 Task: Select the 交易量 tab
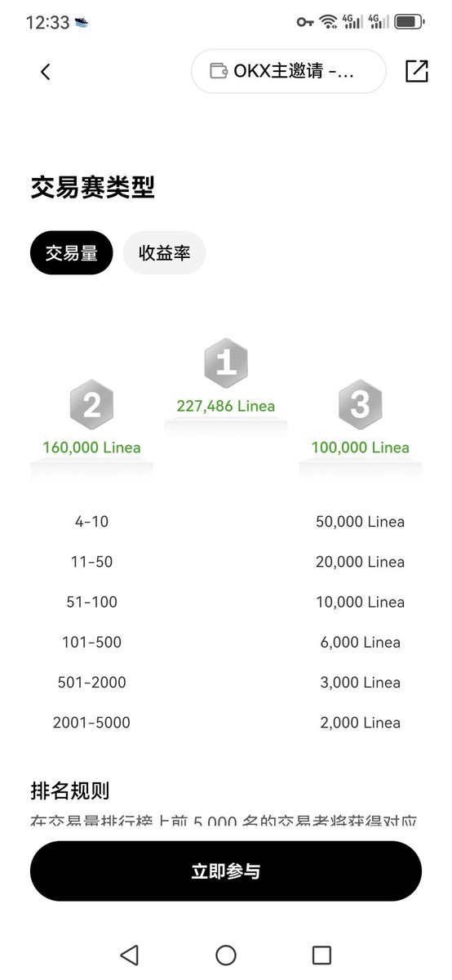tap(72, 252)
